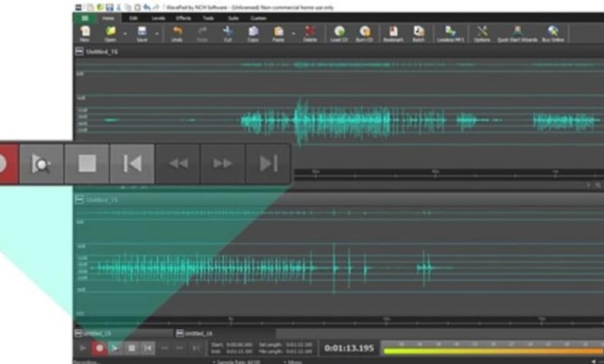
Task: Click the Burn CD icon
Action: click(x=364, y=33)
